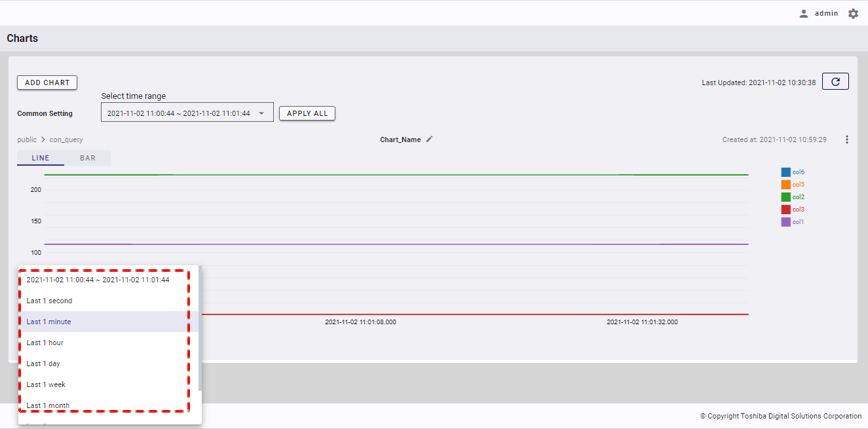This screenshot has height=429, width=868.
Task: Pick the Last 1 second option
Action: click(49, 301)
